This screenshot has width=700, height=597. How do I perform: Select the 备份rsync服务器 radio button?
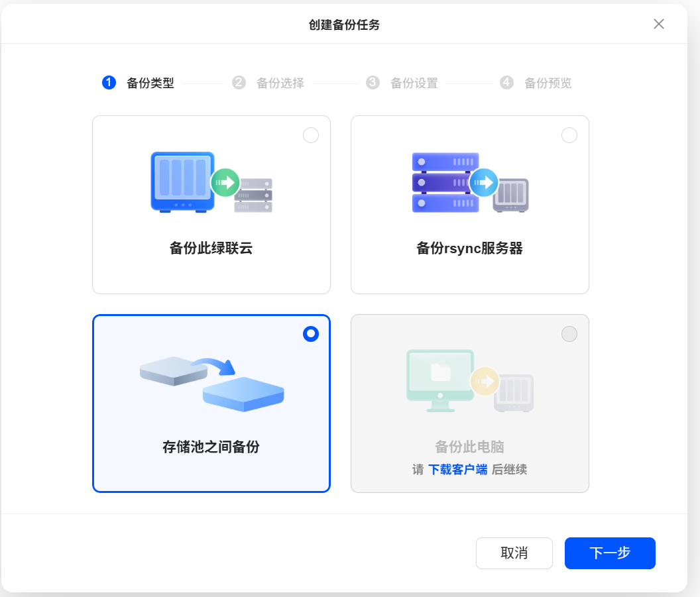click(x=569, y=135)
